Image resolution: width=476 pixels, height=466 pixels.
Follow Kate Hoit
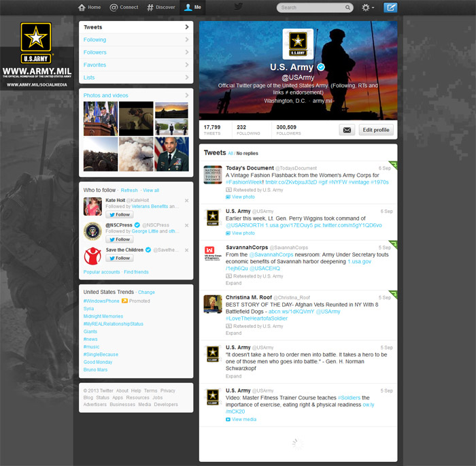pyautogui.click(x=120, y=214)
